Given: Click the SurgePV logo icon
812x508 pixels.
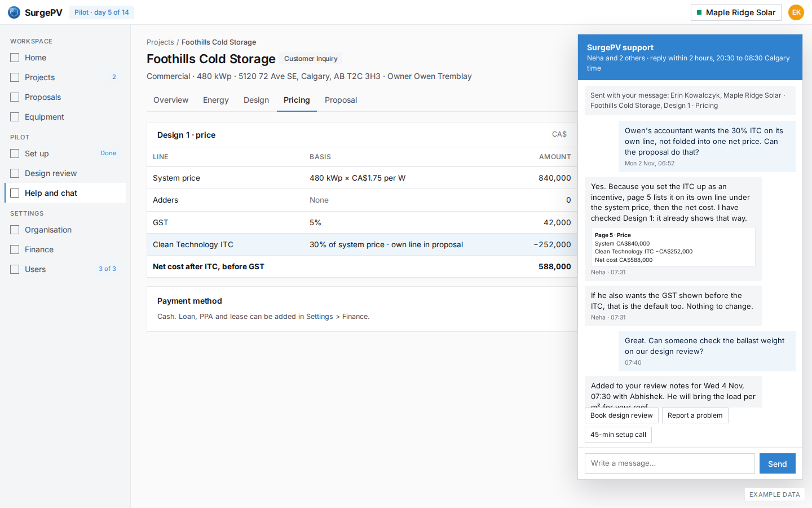Looking at the screenshot, I should point(14,12).
